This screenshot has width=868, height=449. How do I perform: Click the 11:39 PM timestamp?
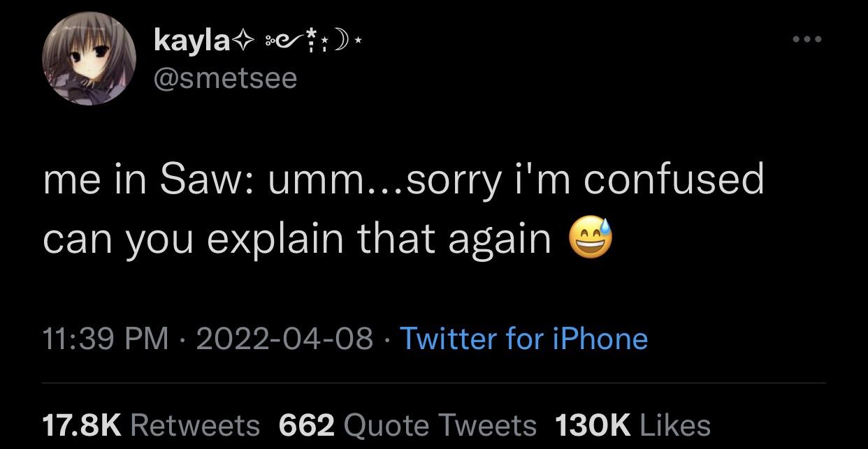click(x=105, y=339)
